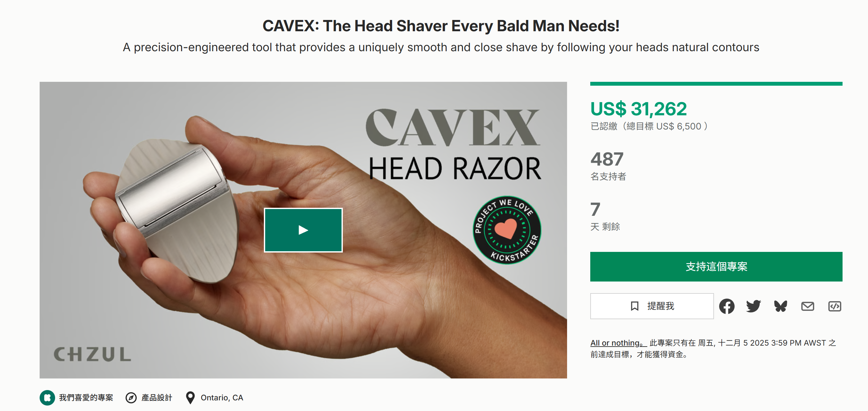Click the CAVEX project title heading

click(441, 26)
